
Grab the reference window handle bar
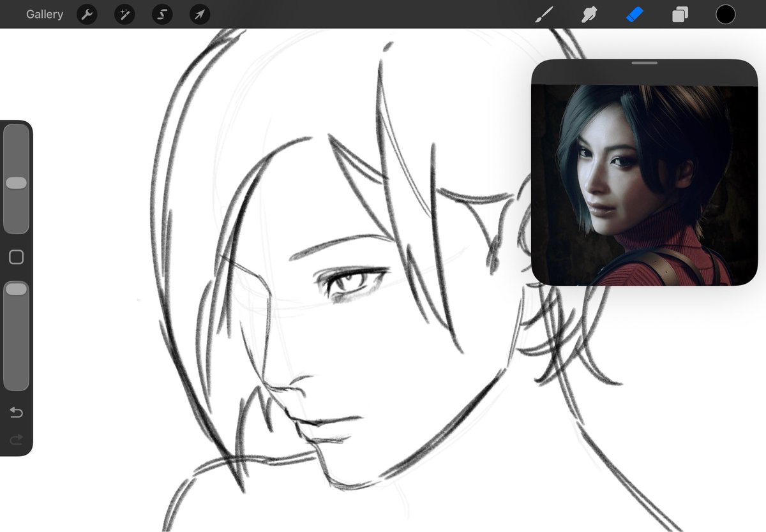tap(644, 63)
